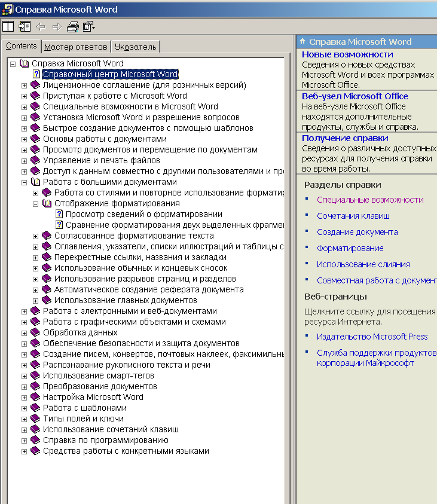Open the Форматирование link in Разделы справки
This screenshot has height=504, width=437.
click(x=350, y=248)
